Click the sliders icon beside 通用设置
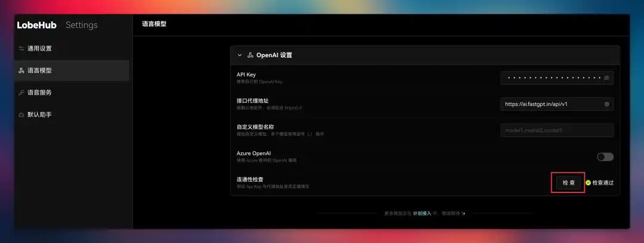Viewport: 644px width, 243px height. [21, 48]
